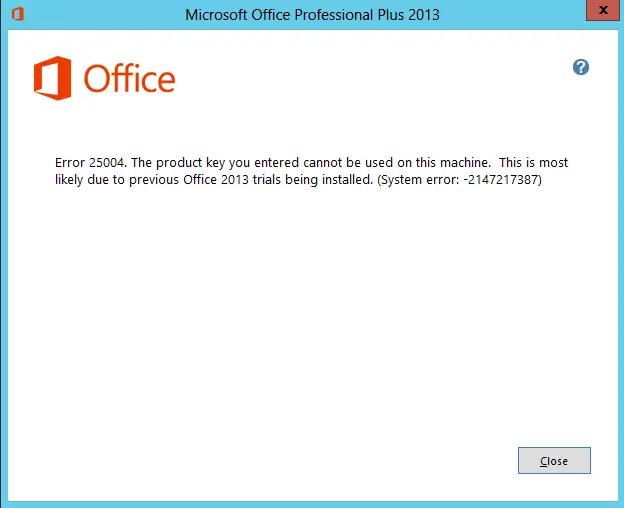
Task: Click the title "Microsoft Office Professional Plus 2013"
Action: pos(312,15)
